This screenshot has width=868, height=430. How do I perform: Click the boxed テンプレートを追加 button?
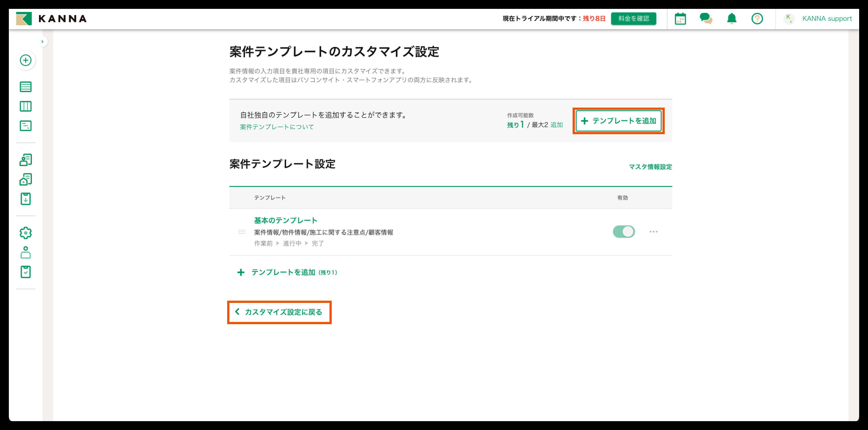(618, 121)
